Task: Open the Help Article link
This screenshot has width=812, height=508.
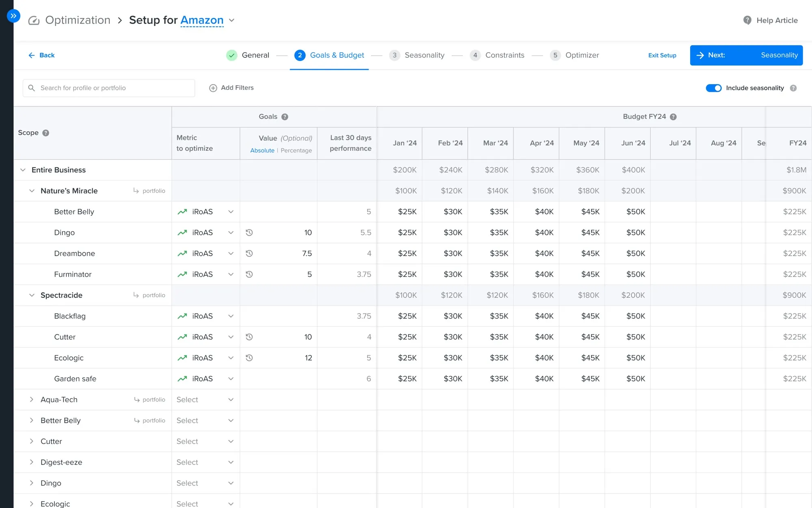Action: pyautogui.click(x=771, y=20)
